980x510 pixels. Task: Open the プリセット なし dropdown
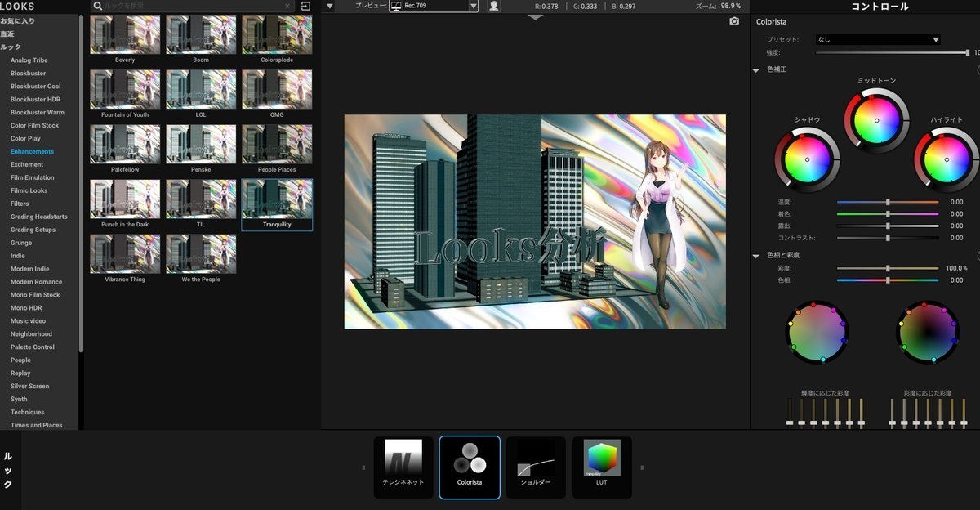click(x=878, y=39)
